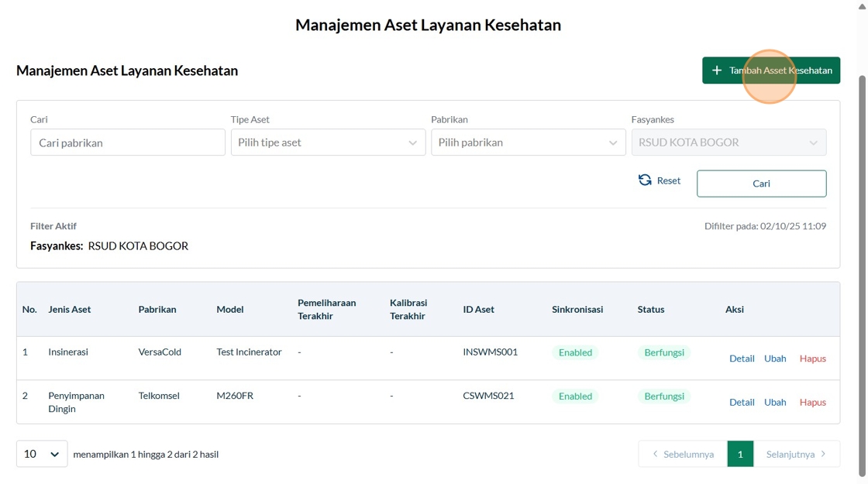Image resolution: width=868 pixels, height=484 pixels.
Task: Open the Tipe Aset dropdown
Action: [328, 142]
